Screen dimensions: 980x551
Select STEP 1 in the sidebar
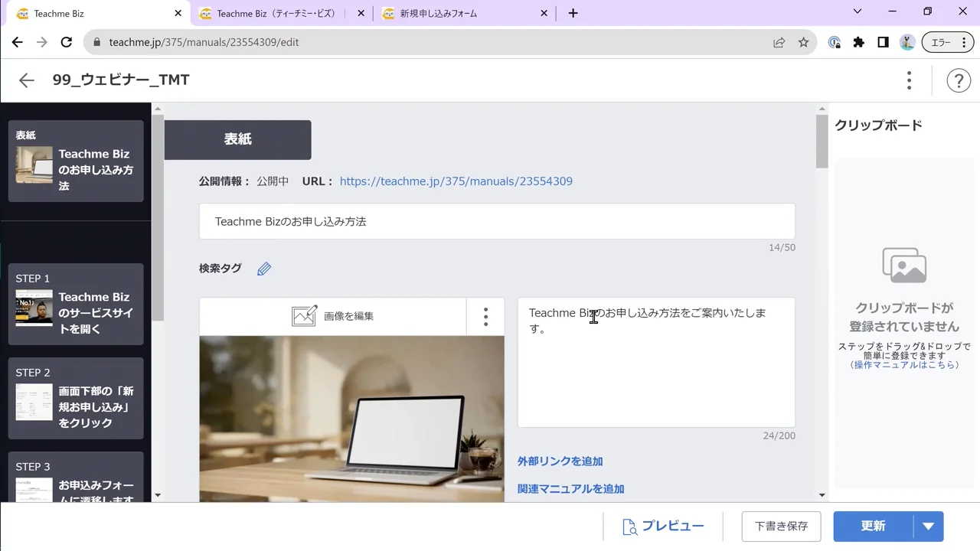pos(76,305)
